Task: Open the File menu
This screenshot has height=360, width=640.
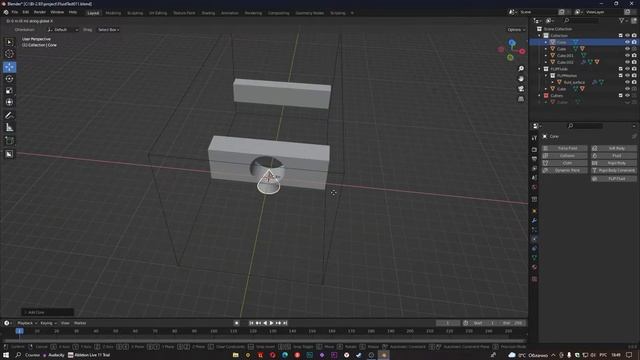Action: pyautogui.click(x=15, y=13)
